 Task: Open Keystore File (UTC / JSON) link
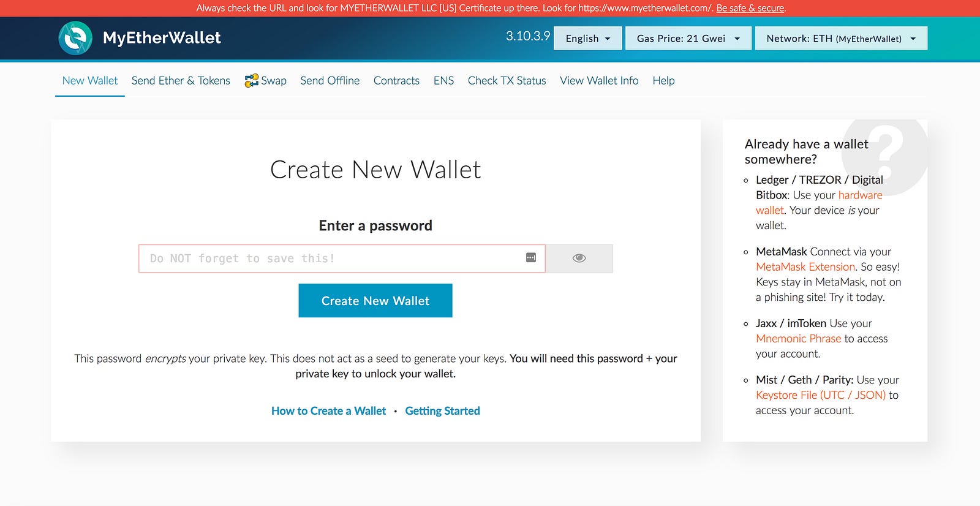(x=821, y=395)
